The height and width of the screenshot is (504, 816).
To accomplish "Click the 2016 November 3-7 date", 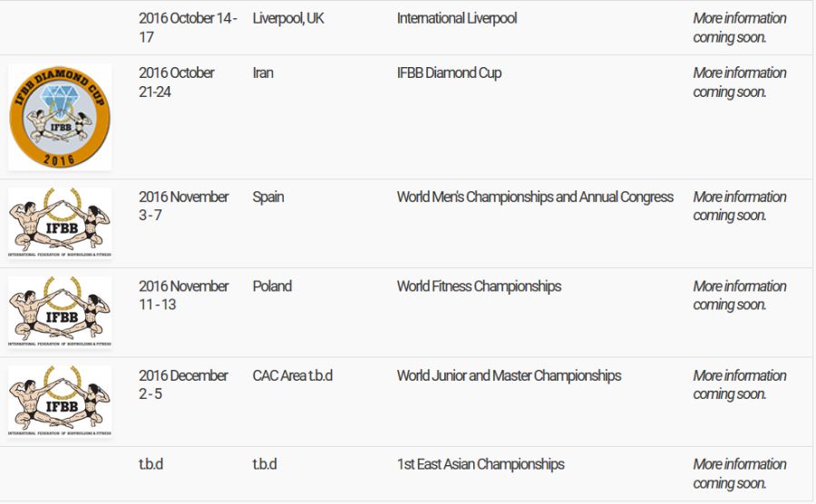I will tap(183, 206).
